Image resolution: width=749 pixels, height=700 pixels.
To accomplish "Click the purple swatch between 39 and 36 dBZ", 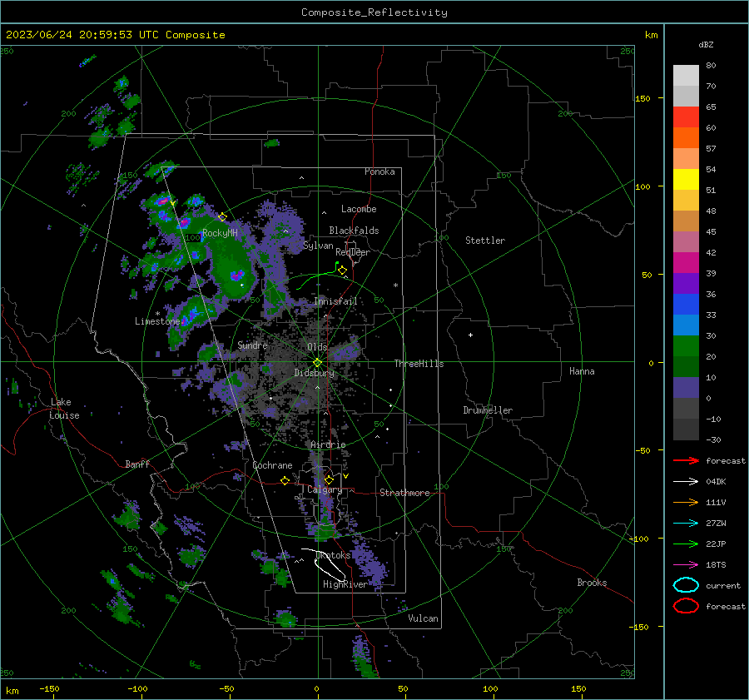I will pos(686,284).
